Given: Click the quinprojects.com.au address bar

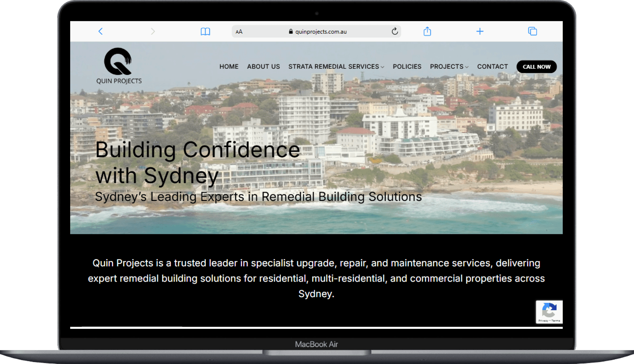Looking at the screenshot, I should (321, 32).
